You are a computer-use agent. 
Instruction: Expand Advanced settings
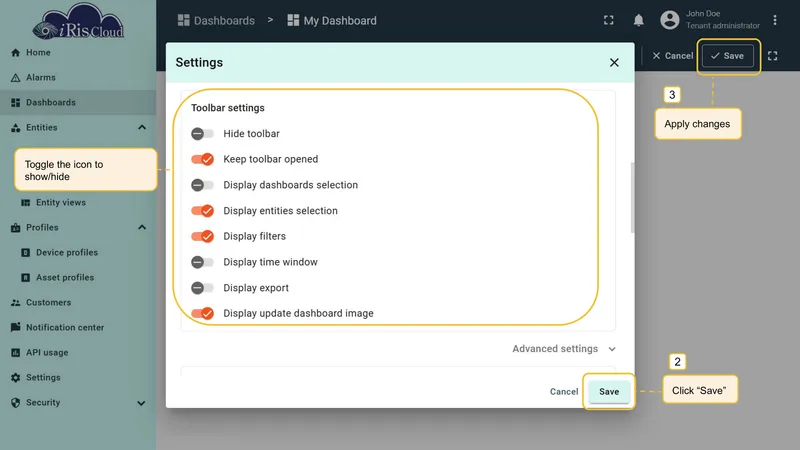coord(564,349)
